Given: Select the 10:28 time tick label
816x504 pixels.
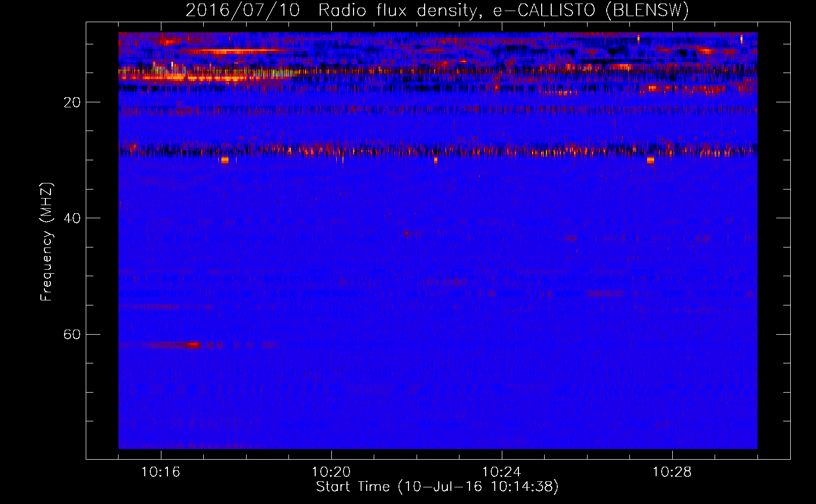Looking at the screenshot, I should point(672,472).
